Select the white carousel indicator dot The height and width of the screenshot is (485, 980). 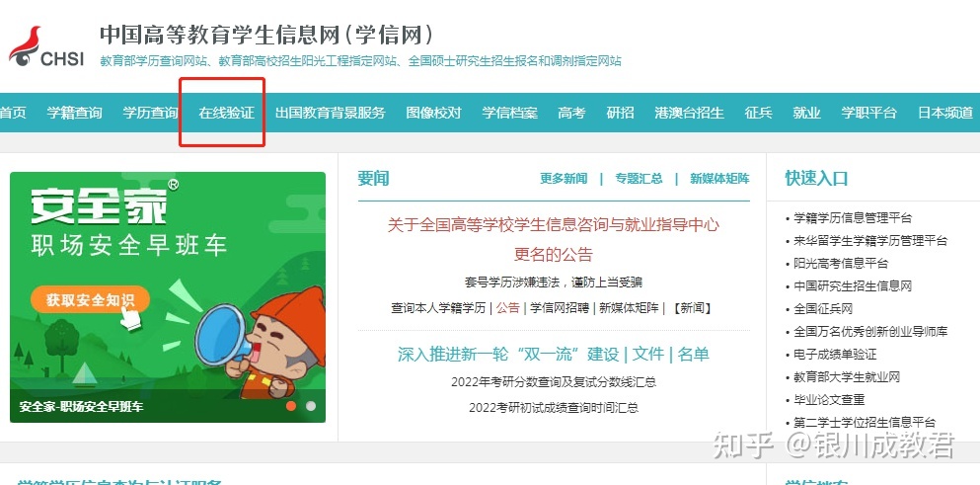(311, 406)
